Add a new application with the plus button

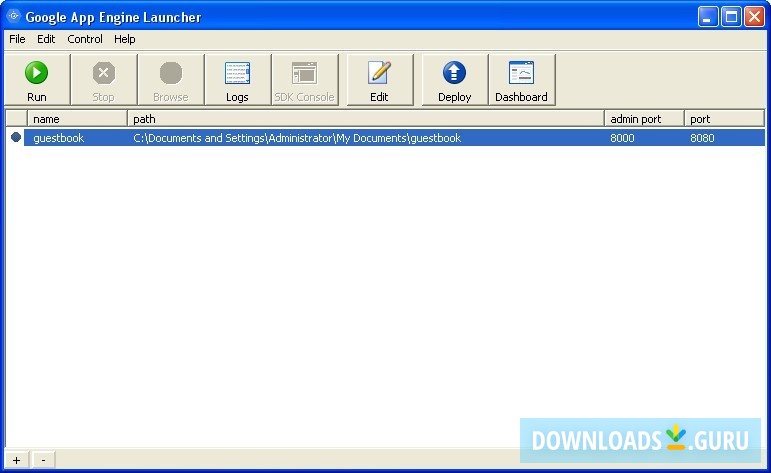pos(17,460)
